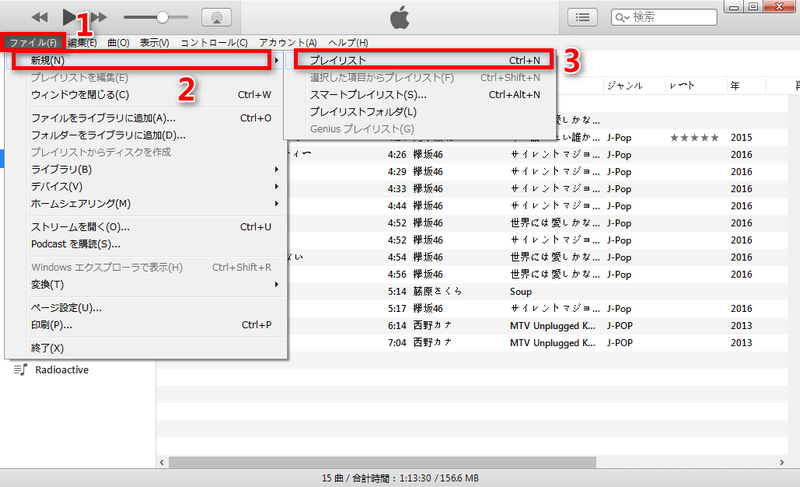Open the 変換(T) submenu
This screenshot has width=800, height=487.
(145, 285)
